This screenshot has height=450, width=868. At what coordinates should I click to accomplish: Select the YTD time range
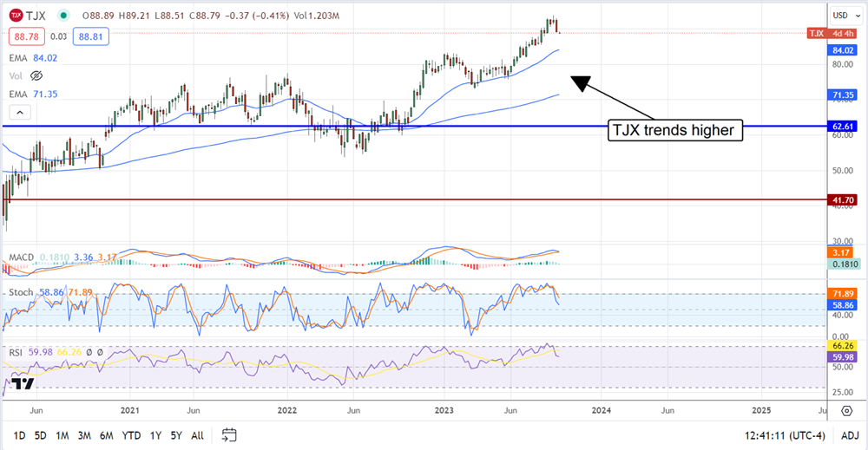pos(131,434)
